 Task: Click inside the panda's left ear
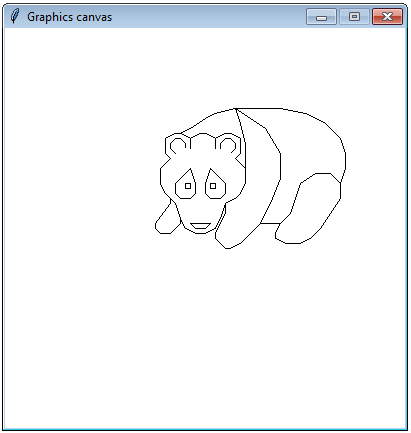click(178, 146)
